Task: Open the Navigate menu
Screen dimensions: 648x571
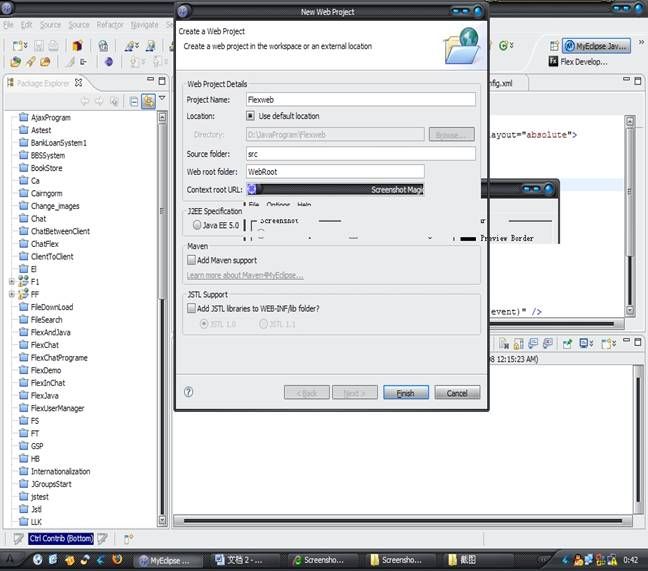Action: (144, 25)
